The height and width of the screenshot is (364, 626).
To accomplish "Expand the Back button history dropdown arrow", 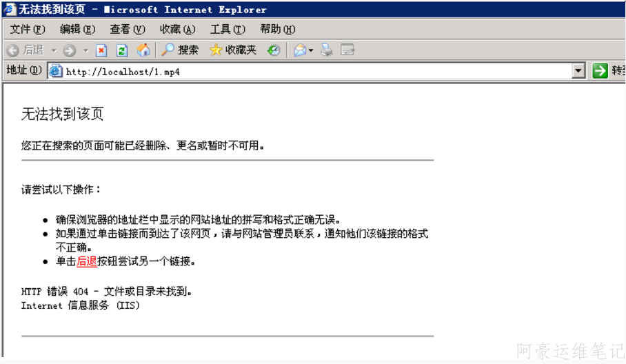I will click(54, 50).
